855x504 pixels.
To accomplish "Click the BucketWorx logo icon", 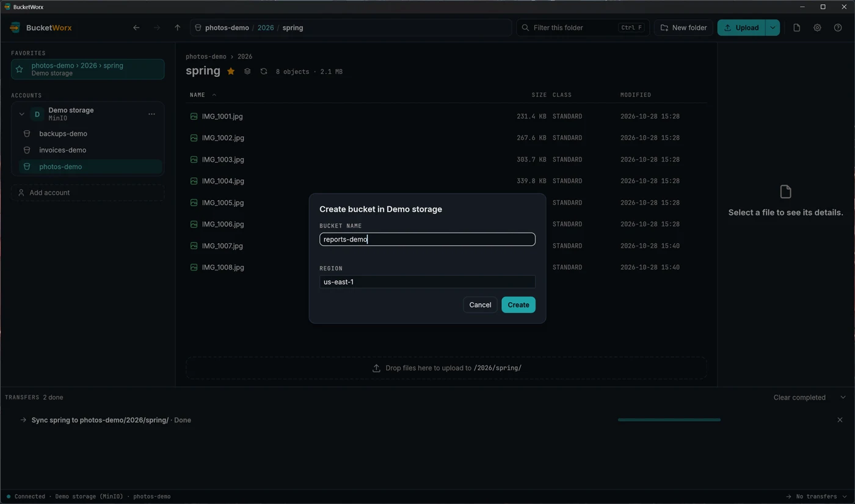I will 15,27.
